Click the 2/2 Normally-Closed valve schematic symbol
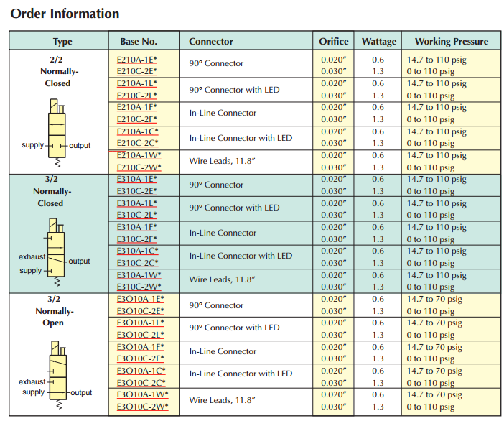 pyautogui.click(x=56, y=131)
